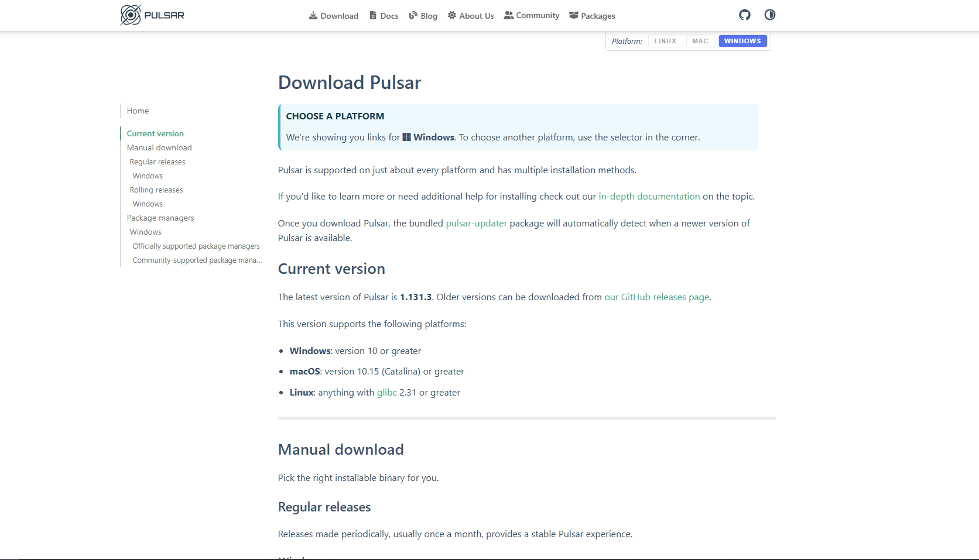Jump to Package managers in sidebar
The width and height of the screenshot is (979, 560).
click(160, 218)
